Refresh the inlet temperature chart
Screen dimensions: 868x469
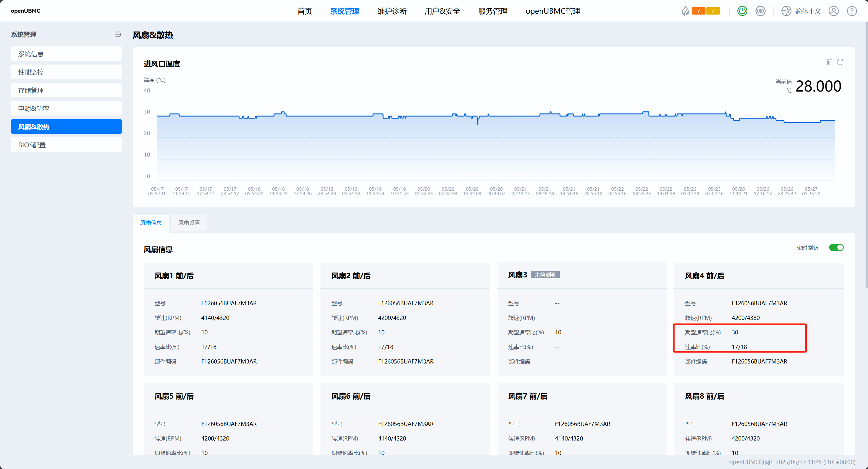click(x=840, y=62)
